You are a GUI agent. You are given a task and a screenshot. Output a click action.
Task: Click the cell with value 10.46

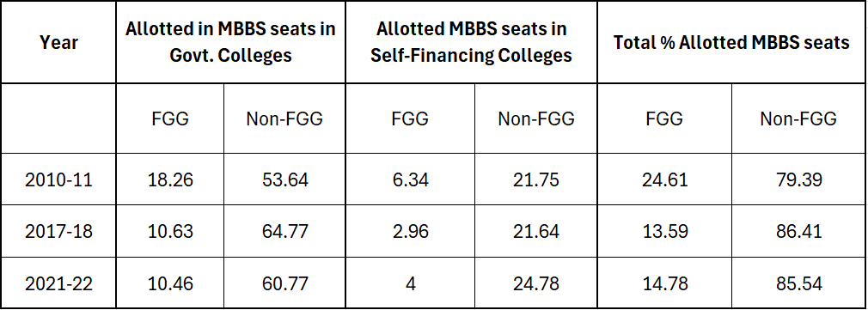(x=170, y=283)
